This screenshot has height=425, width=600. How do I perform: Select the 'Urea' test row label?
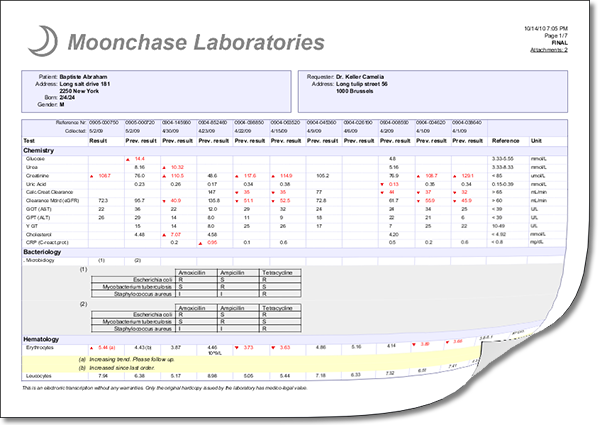pos(32,167)
